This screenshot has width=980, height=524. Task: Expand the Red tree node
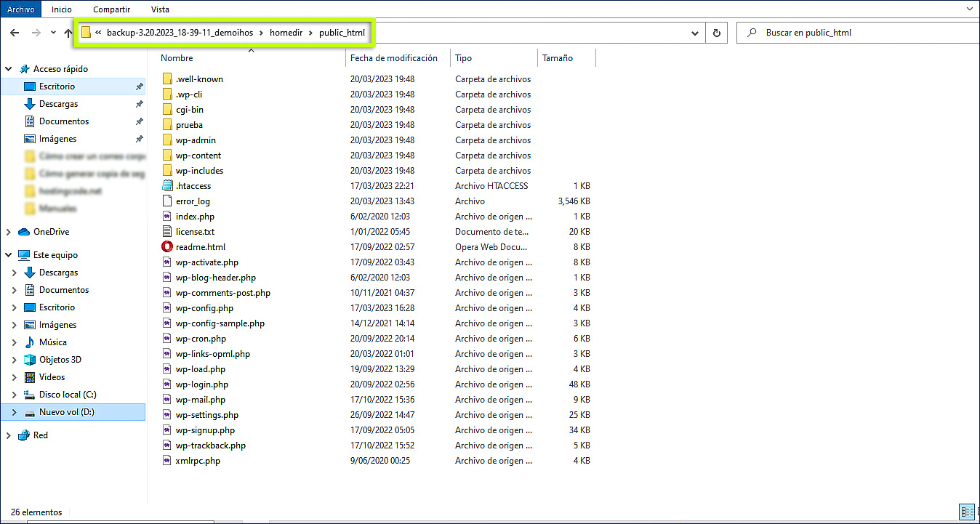[9, 435]
